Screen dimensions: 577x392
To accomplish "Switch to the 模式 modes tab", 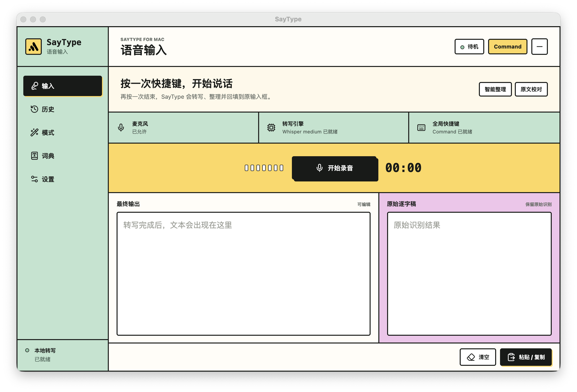I will pyautogui.click(x=63, y=132).
